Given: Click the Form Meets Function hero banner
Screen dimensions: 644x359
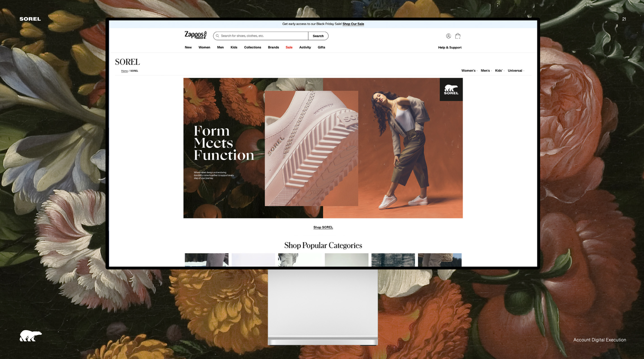Looking at the screenshot, I should click(x=323, y=148).
